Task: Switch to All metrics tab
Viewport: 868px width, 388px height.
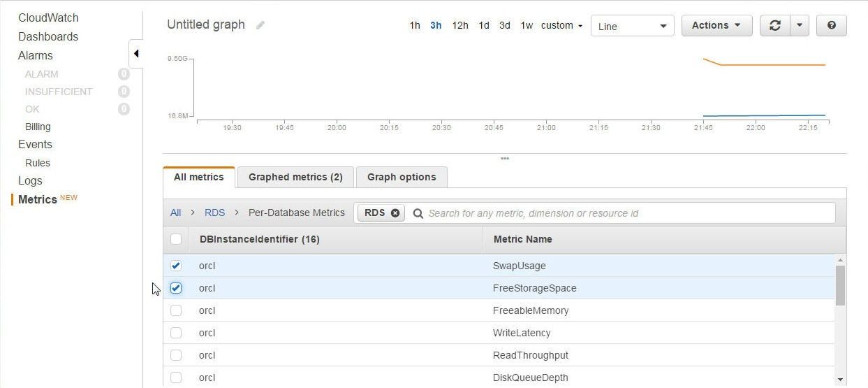Action: 199,177
